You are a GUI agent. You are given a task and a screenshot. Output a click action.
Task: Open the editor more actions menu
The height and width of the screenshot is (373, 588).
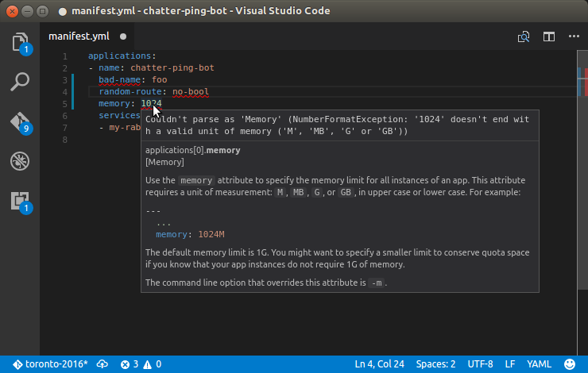coord(574,37)
